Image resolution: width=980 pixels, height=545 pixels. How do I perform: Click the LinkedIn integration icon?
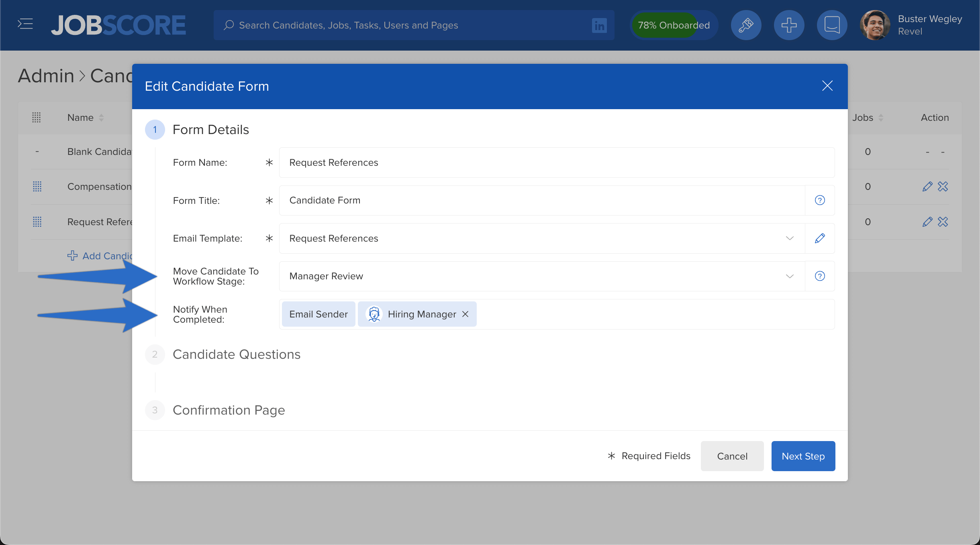click(x=599, y=25)
